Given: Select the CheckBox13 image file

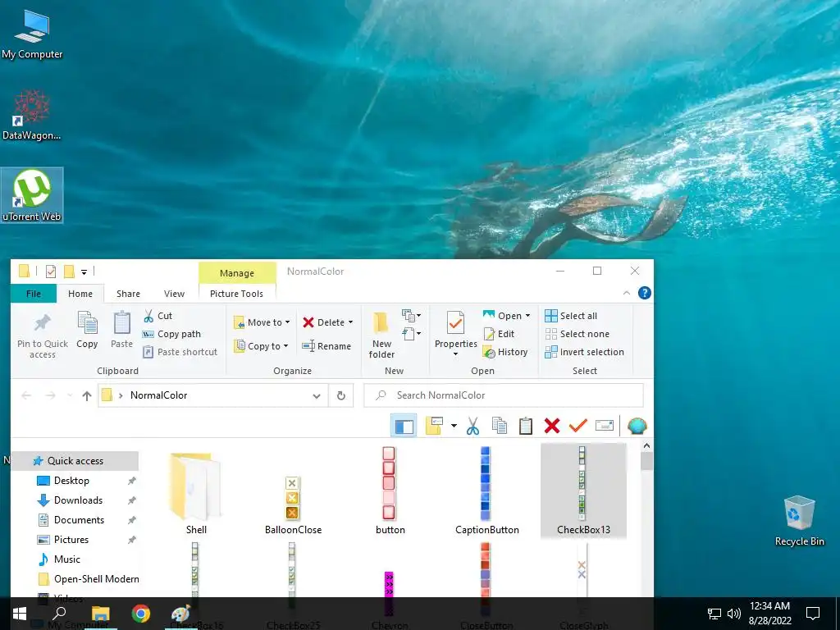Looking at the screenshot, I should 583,491.
